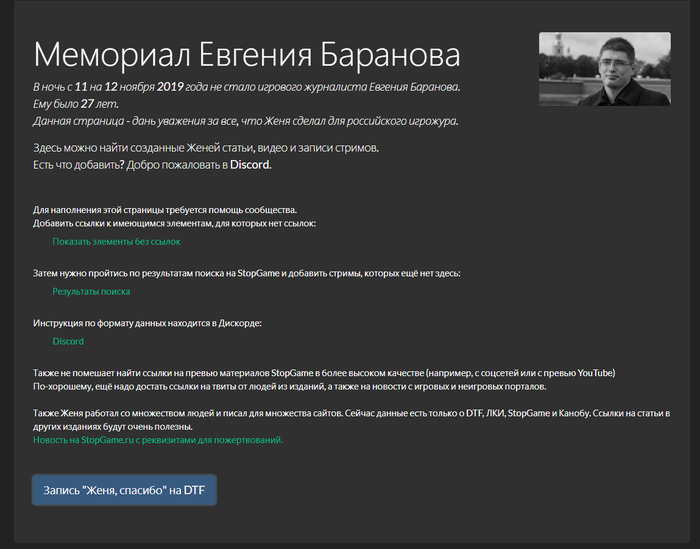Image resolution: width=700 pixels, height=549 pixels.
Task: Click the "Затем нужно пройтись по результатам" line
Action: click(x=246, y=272)
